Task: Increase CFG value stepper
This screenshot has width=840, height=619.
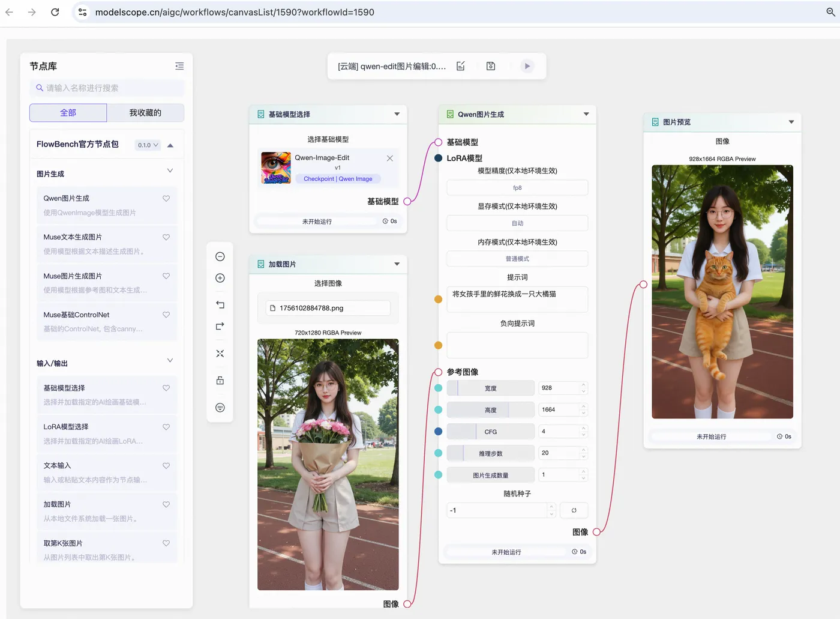Action: point(583,428)
